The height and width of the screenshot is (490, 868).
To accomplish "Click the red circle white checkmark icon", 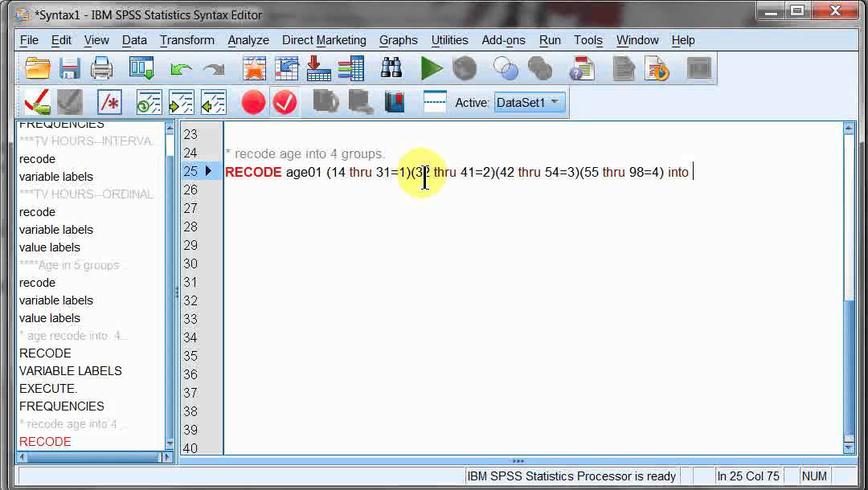I will (x=285, y=102).
